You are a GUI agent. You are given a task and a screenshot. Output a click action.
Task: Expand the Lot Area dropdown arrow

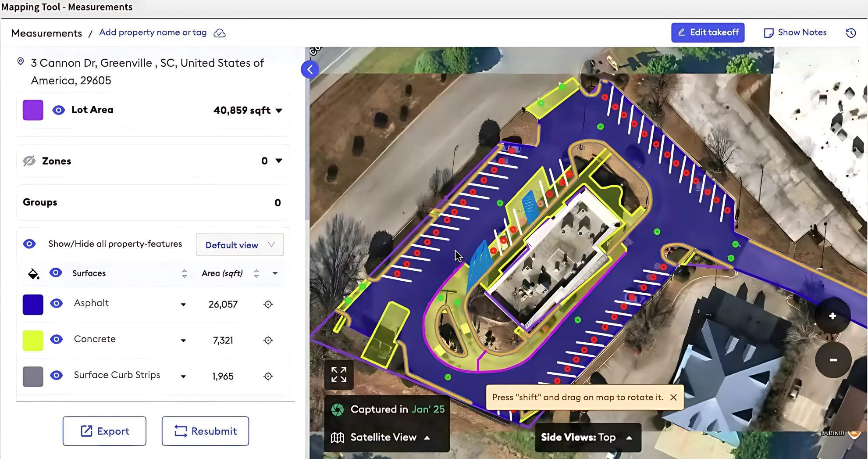(x=279, y=111)
